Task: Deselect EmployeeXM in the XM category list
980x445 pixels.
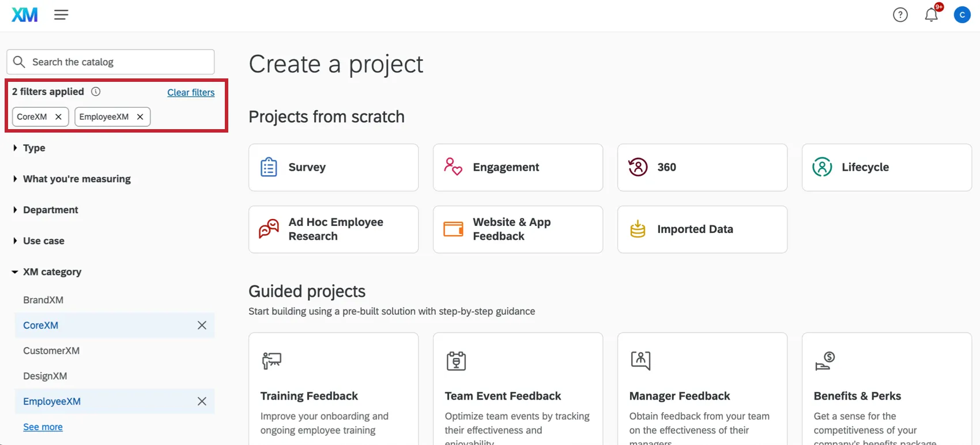Action: coord(202,401)
